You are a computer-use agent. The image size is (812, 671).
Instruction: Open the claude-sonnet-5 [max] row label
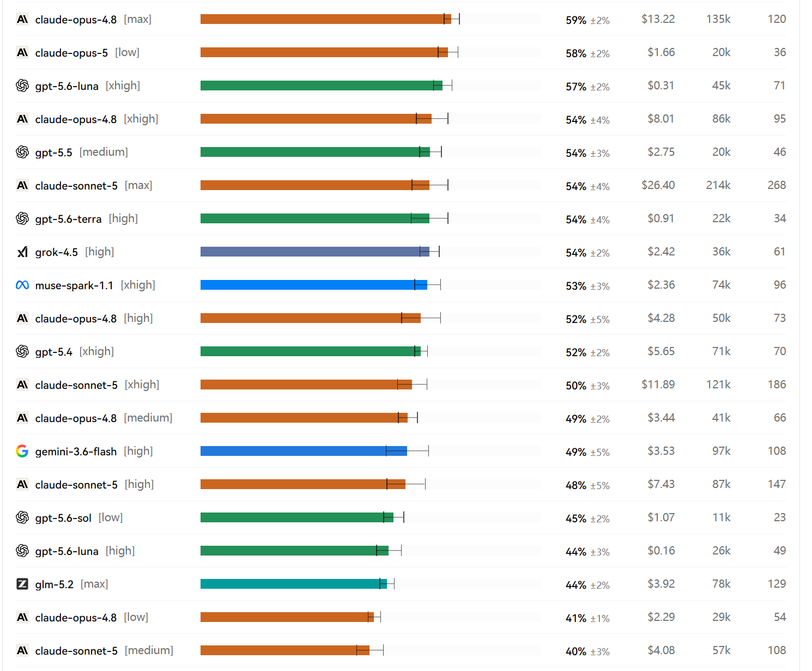[94, 186]
